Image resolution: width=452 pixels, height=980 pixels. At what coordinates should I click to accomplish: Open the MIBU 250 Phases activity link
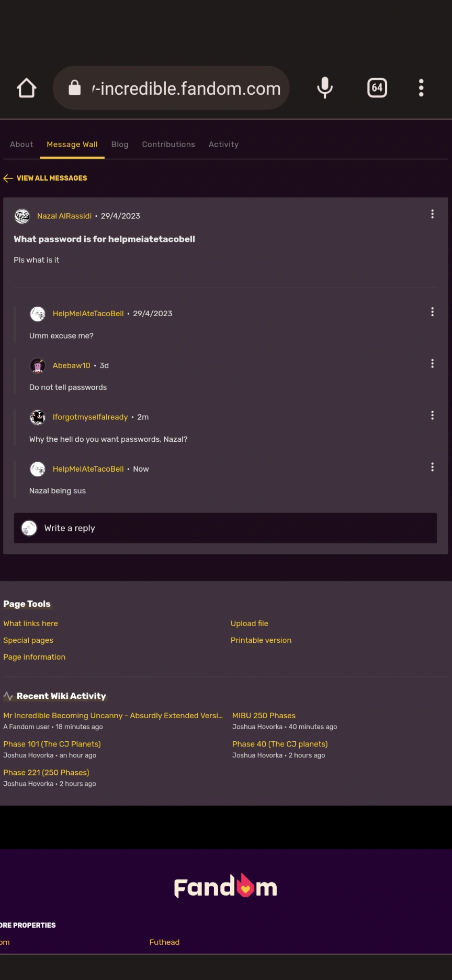point(264,716)
